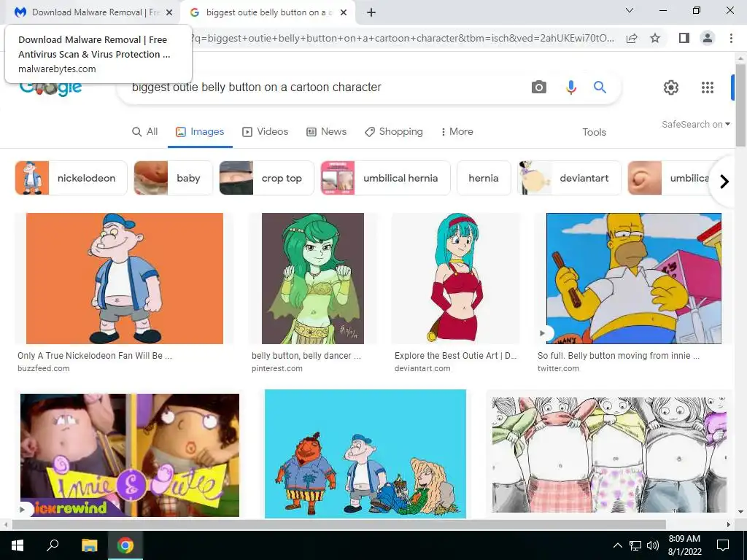This screenshot has height=560, width=747.
Task: Open Google quick settings gear
Action: pos(671,87)
